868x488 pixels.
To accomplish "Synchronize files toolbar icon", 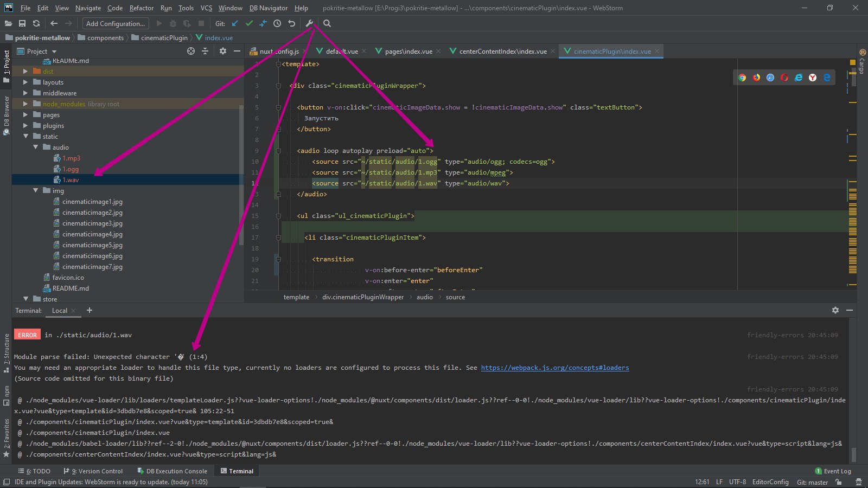I will [36, 23].
